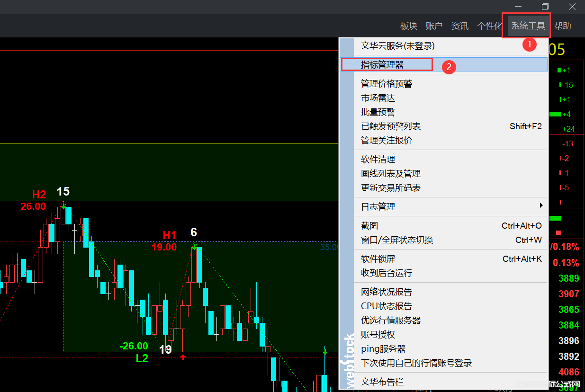The width and height of the screenshot is (585, 392).
Task: Close the application window
Action: coord(572,7)
